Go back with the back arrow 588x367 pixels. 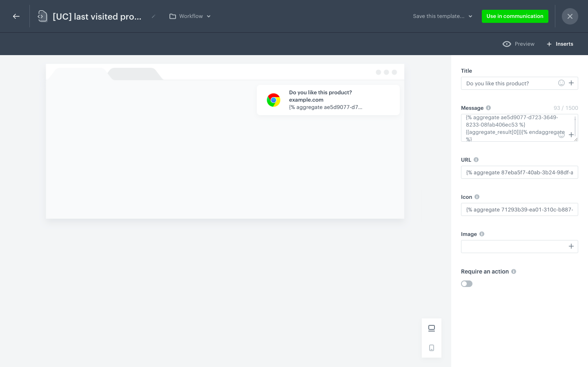[16, 16]
